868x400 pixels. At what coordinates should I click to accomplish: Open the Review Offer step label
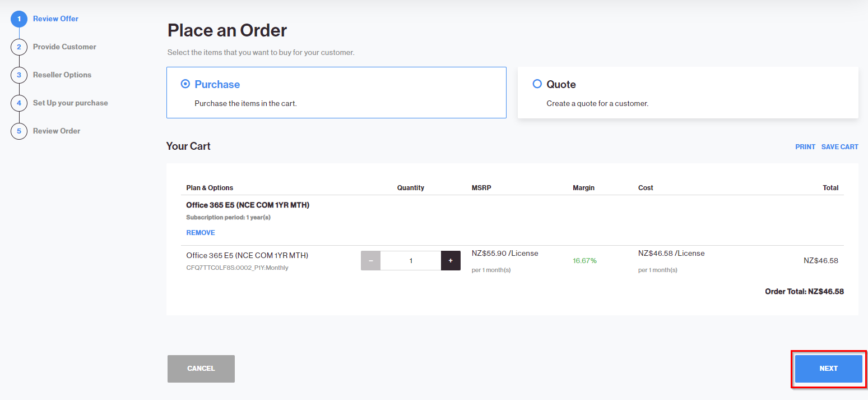tap(55, 19)
